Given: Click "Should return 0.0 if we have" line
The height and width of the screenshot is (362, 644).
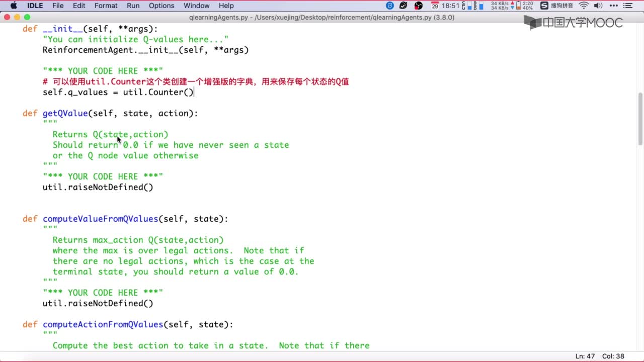Looking at the screenshot, I should pos(171,145).
